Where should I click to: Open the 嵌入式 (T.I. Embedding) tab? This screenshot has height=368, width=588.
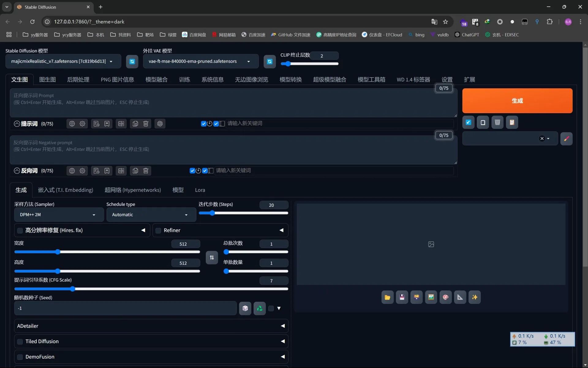pos(66,190)
